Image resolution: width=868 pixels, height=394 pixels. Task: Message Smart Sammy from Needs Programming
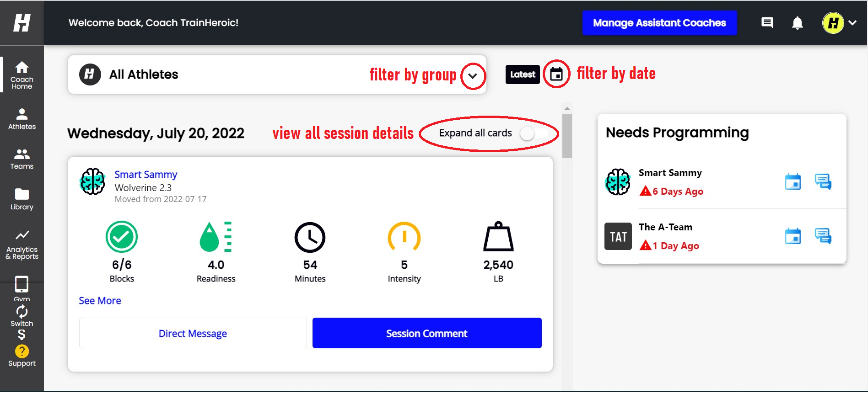coord(823,182)
